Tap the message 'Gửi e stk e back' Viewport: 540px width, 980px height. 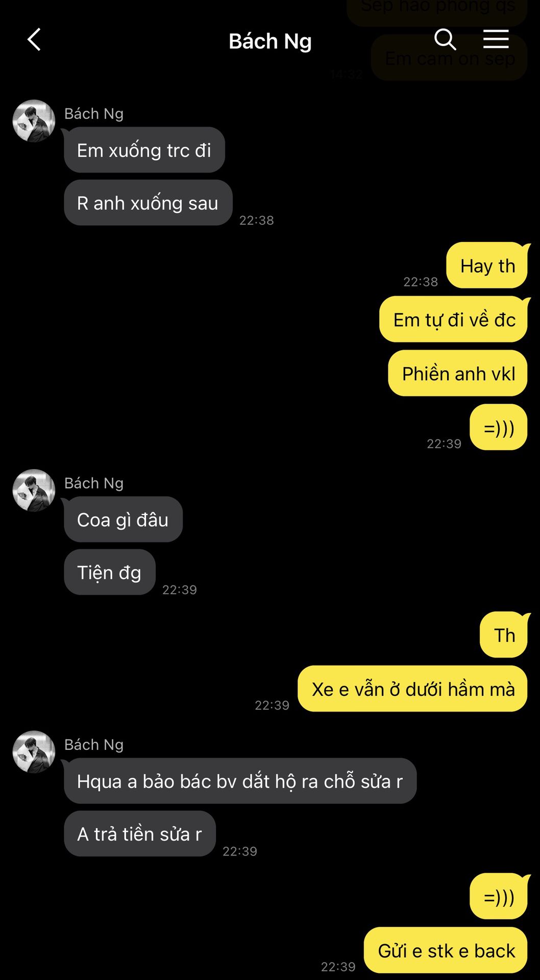pyautogui.click(x=446, y=950)
